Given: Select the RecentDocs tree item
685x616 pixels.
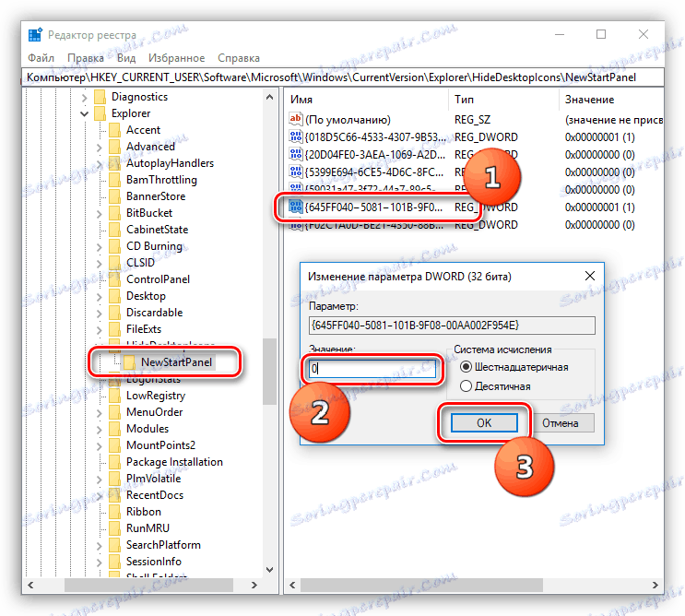Looking at the screenshot, I should 155,495.
